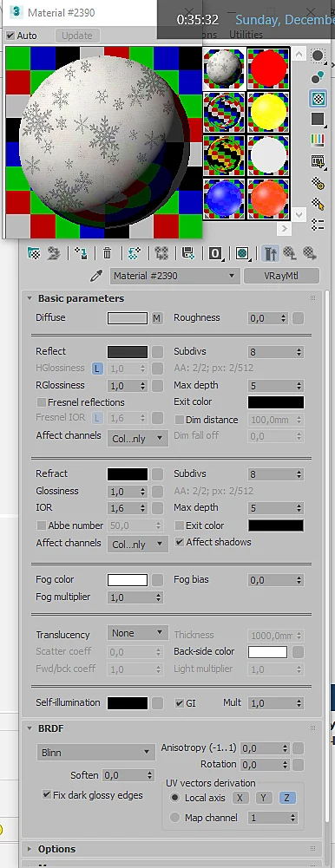Viewport: 335px width, 868px height.
Task: Open the Utilities menu
Action: [x=246, y=35]
